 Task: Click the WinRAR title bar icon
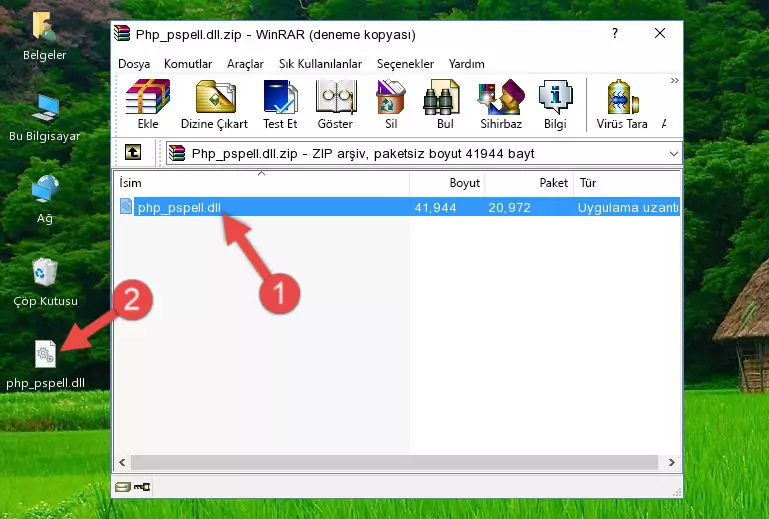point(122,33)
